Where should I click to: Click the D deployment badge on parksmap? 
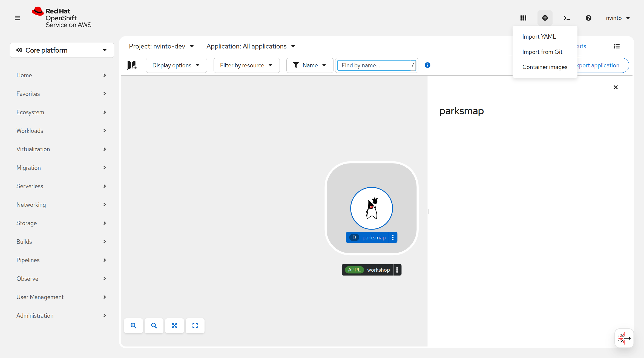point(354,237)
